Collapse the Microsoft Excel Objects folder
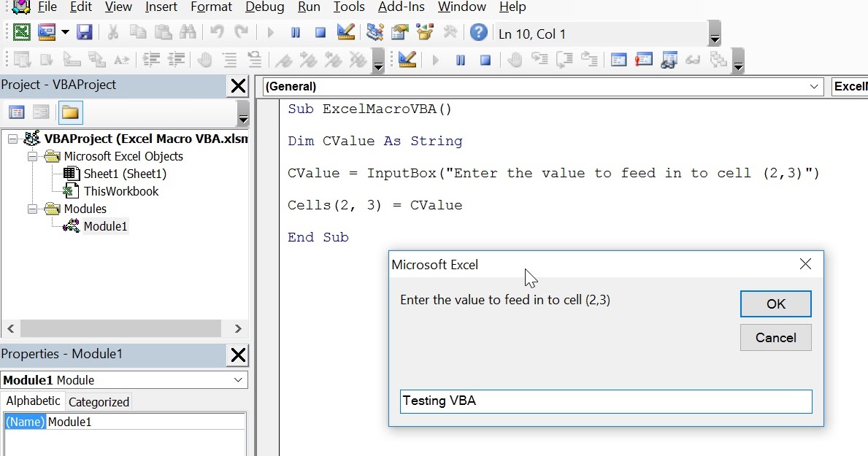 32,157
